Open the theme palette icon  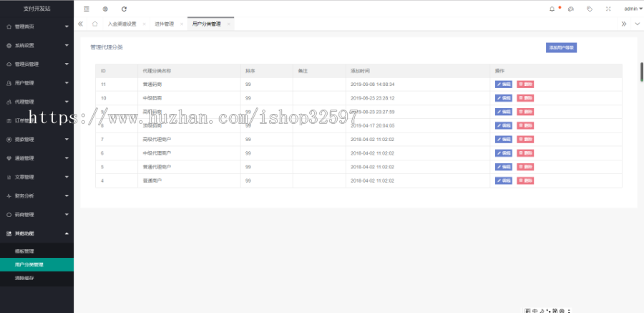pos(571,9)
